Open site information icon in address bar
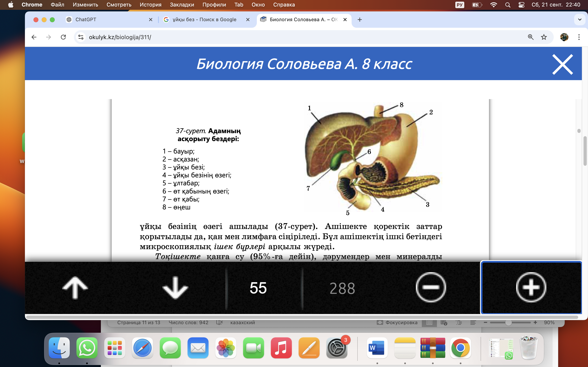588x367 pixels. 81,37
